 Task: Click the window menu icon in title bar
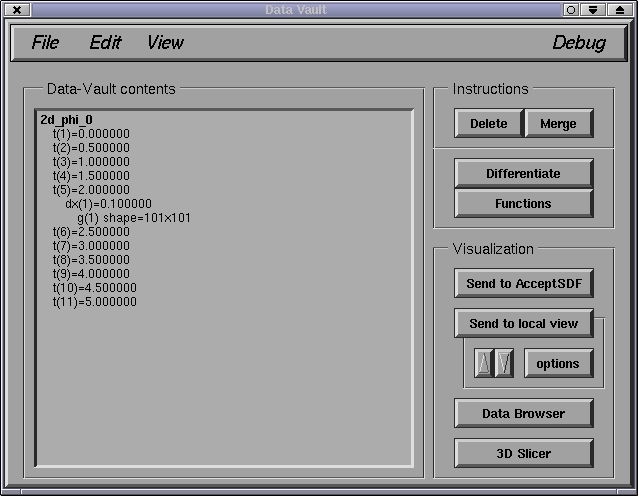click(17, 9)
